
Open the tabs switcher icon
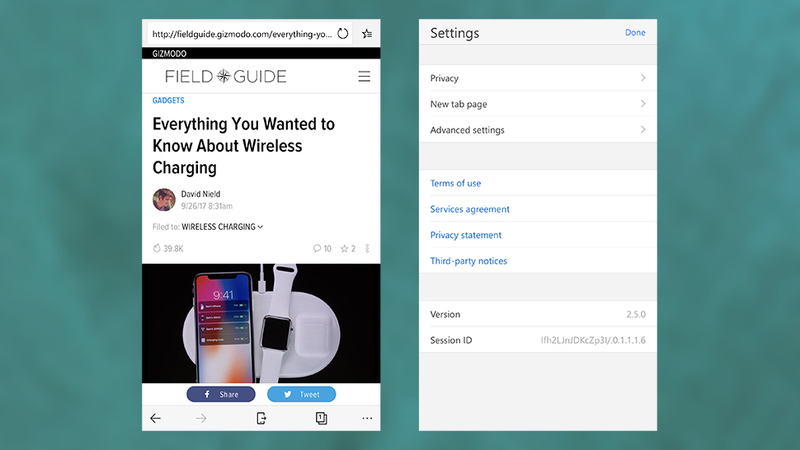coord(321,418)
